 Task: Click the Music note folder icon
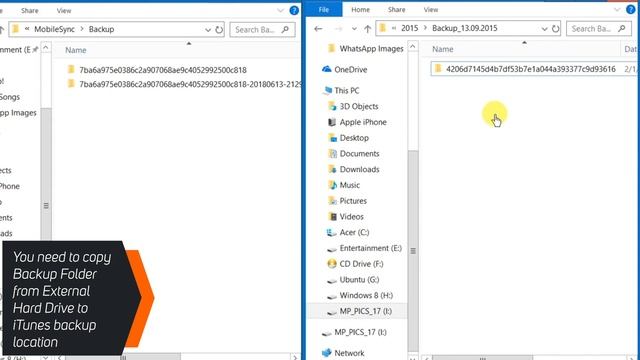click(x=332, y=185)
